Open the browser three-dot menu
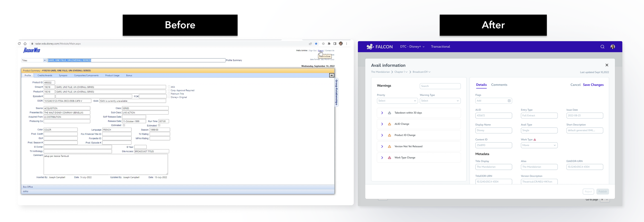Image resolution: width=644 pixels, height=222 pixels. 347,44
